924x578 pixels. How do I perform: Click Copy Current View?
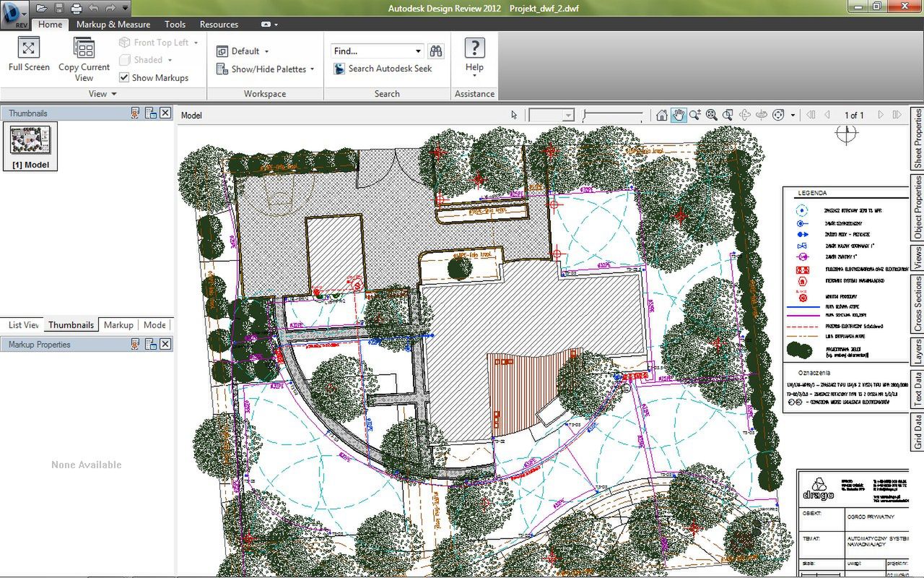point(84,59)
